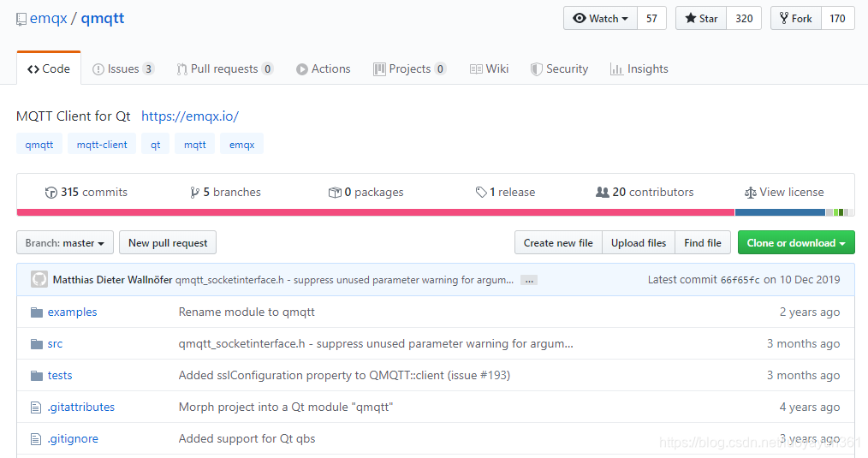Click the folder icon for src

pyautogui.click(x=37, y=344)
